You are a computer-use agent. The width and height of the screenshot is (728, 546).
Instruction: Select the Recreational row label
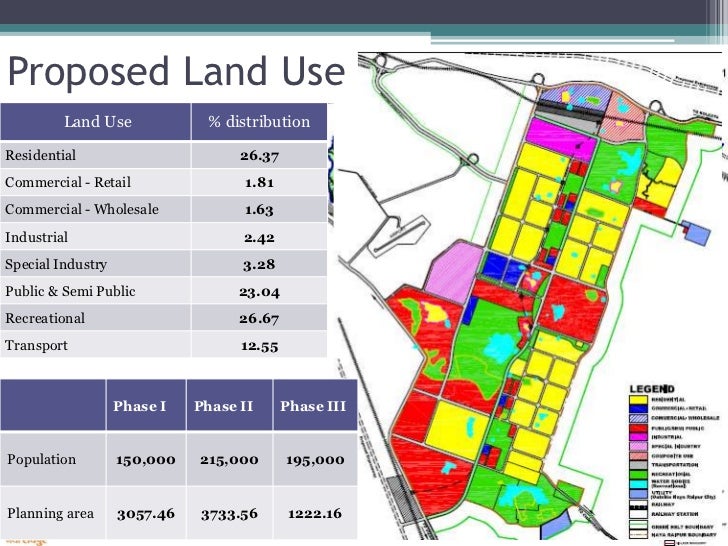tap(45, 318)
